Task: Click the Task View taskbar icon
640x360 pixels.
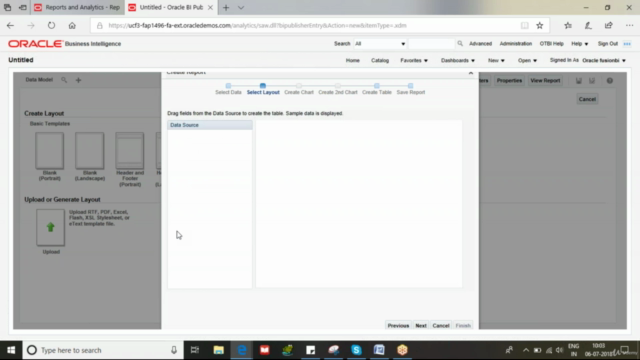Action: pos(195,350)
